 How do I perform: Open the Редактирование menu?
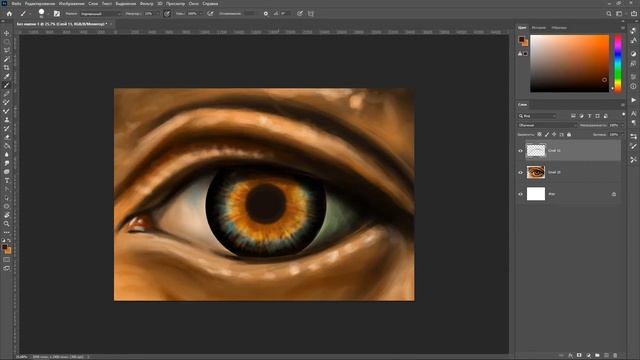coord(40,3)
